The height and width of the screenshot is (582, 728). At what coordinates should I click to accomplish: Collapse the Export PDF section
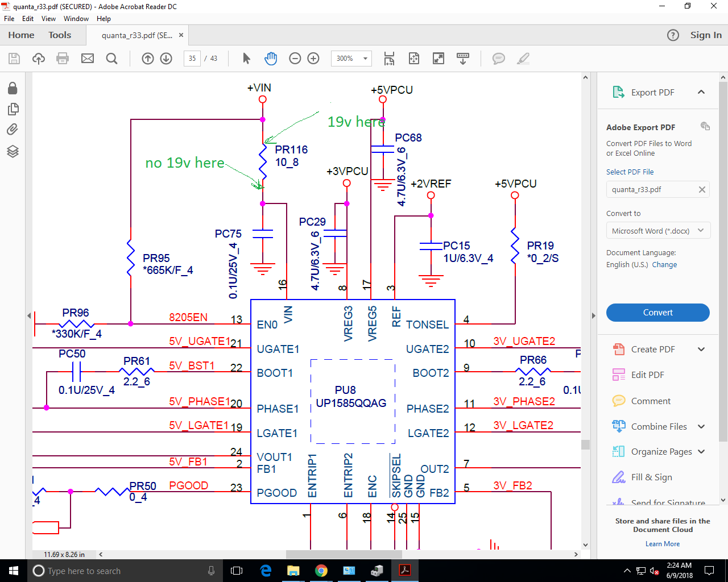pyautogui.click(x=701, y=92)
